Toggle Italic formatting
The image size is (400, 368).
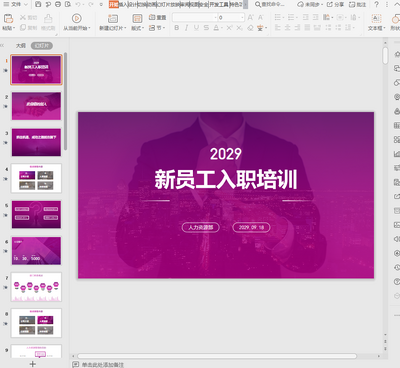[x=186, y=28]
